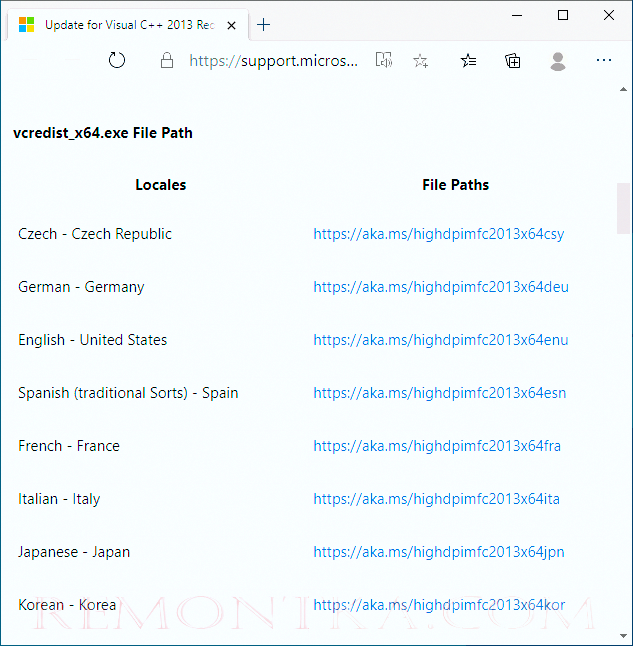Open the Settings and more ellipsis menu
Viewport: 633px width, 646px height.
[x=604, y=61]
